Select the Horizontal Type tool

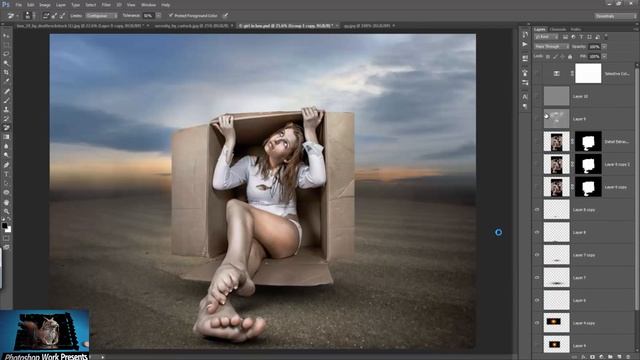(6, 174)
